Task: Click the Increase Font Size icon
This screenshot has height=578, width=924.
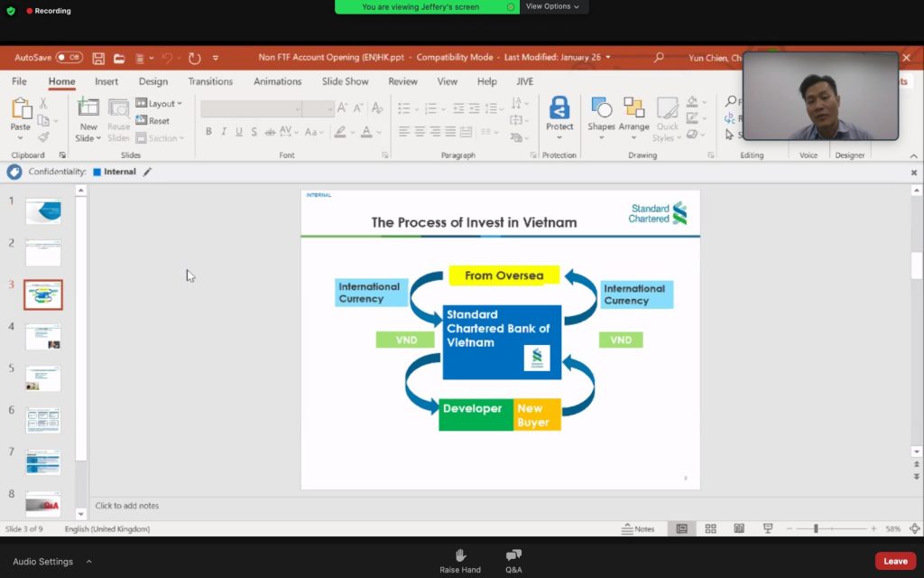Action: [342, 108]
